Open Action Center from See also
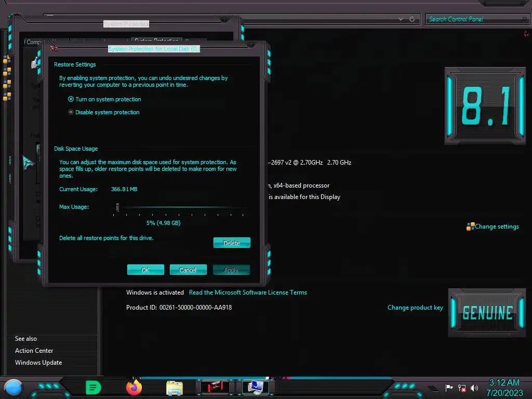This screenshot has width=532, height=399. (34, 351)
